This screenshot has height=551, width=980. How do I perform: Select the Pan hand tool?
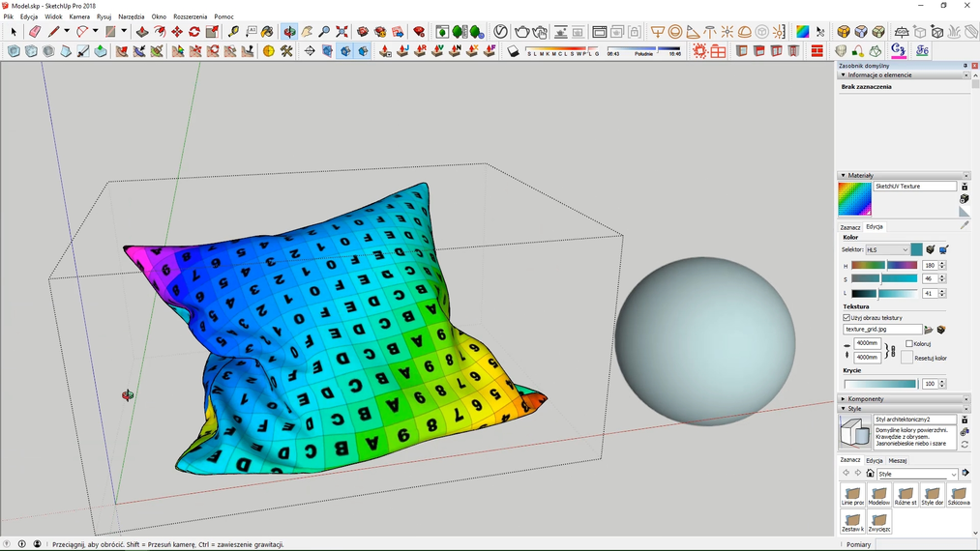pyautogui.click(x=307, y=31)
